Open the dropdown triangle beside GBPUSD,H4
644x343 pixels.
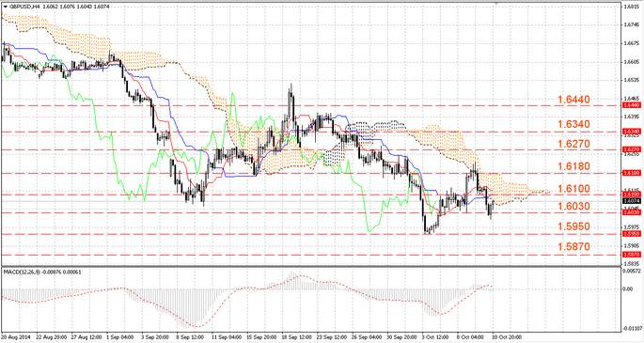click(5, 7)
